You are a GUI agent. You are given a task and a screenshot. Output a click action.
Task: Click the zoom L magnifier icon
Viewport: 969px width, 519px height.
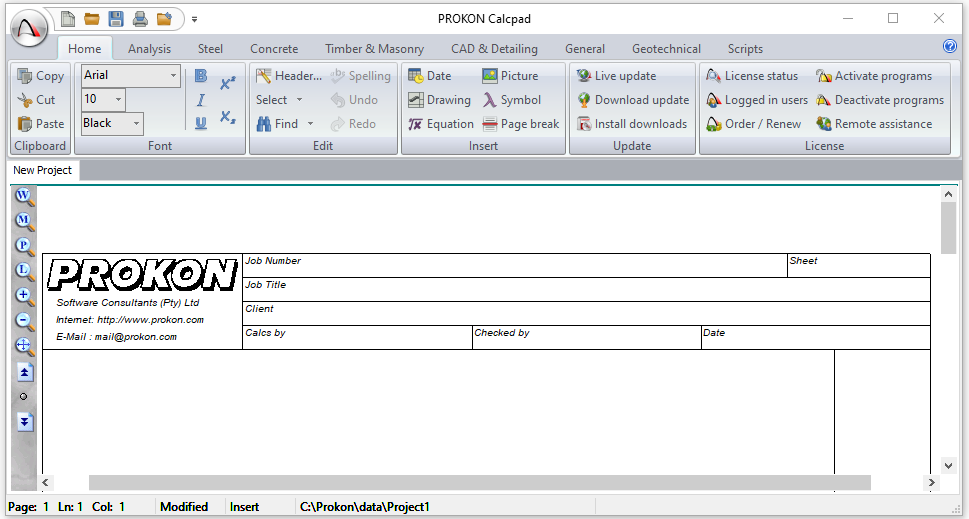tap(24, 271)
